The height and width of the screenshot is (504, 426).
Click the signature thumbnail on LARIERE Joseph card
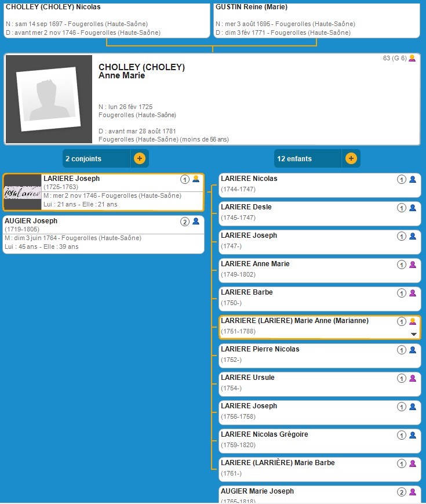coord(23,192)
